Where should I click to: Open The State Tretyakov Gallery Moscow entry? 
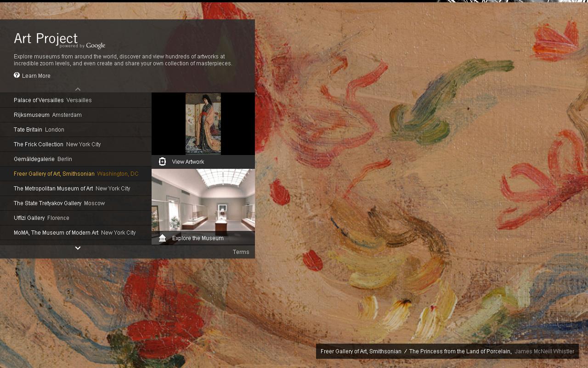[76, 203]
